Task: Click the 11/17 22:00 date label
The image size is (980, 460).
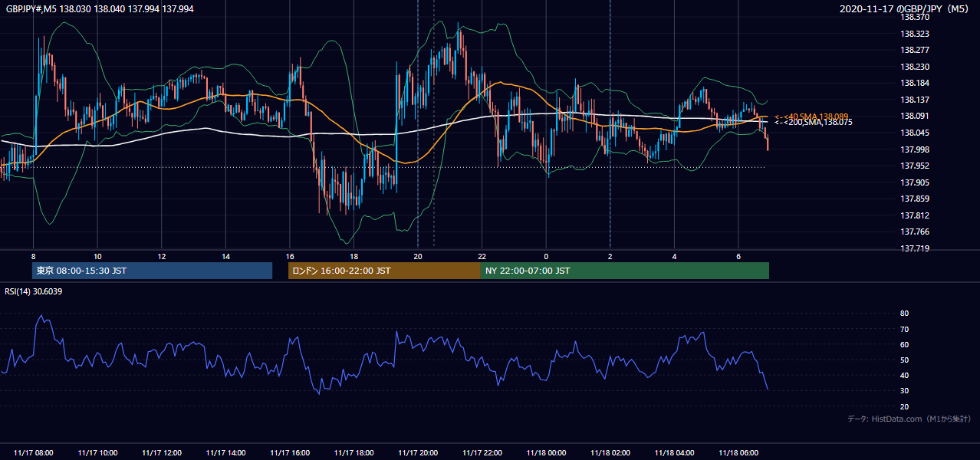Action: (482, 452)
